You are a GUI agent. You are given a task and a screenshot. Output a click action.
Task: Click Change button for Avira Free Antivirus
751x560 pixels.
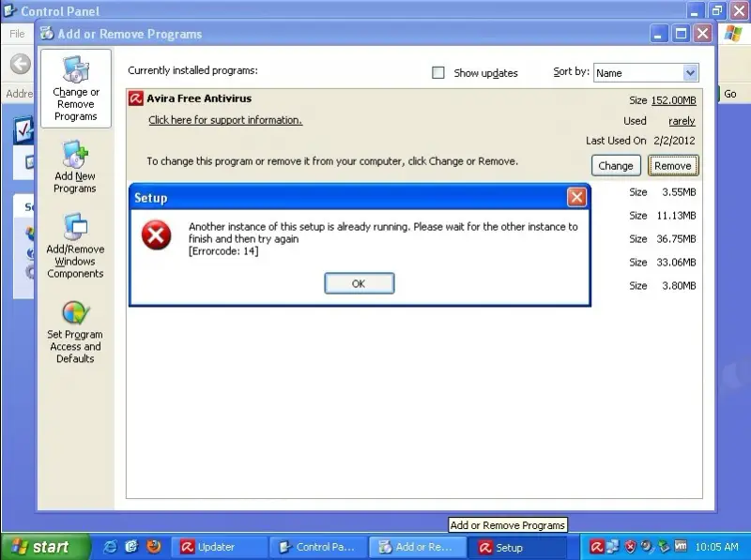tap(616, 166)
